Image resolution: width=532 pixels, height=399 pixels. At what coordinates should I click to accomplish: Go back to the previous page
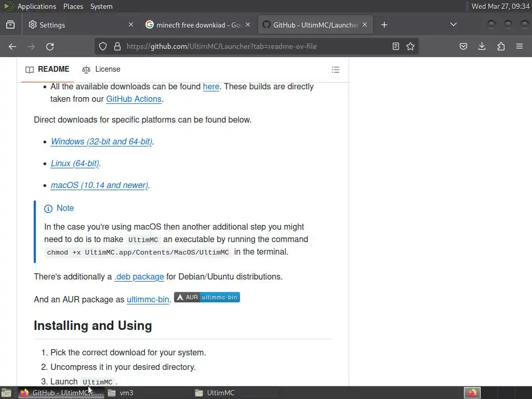click(x=12, y=46)
